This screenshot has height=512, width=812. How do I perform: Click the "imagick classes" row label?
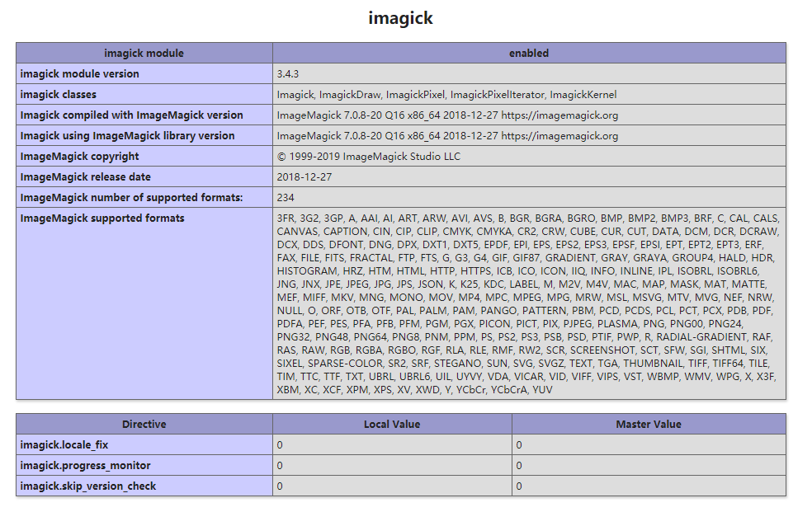[x=59, y=94]
